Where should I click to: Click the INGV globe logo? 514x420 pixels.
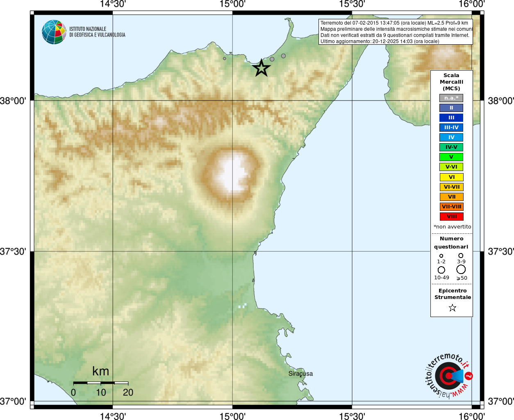click(54, 32)
